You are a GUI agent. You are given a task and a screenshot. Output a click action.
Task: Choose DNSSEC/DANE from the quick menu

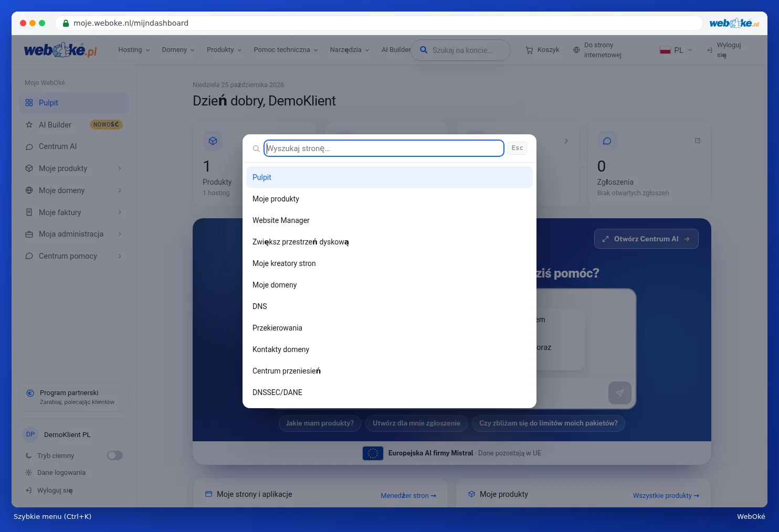[389, 392]
